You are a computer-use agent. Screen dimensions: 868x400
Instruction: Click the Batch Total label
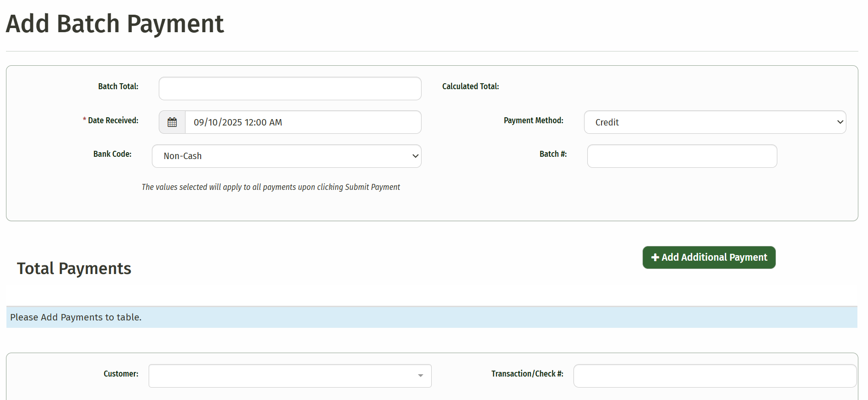[x=118, y=86]
